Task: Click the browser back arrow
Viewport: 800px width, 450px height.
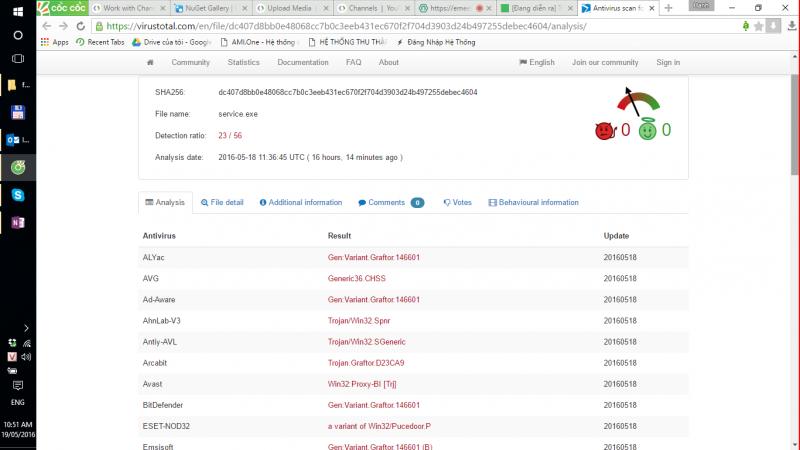Action: pos(47,26)
